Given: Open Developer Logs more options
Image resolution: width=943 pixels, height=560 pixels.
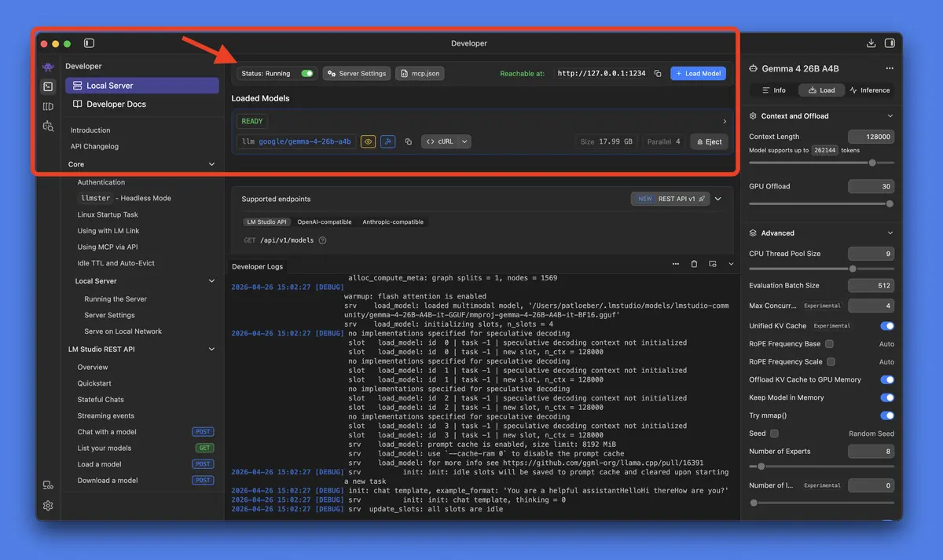Looking at the screenshot, I should tap(676, 264).
